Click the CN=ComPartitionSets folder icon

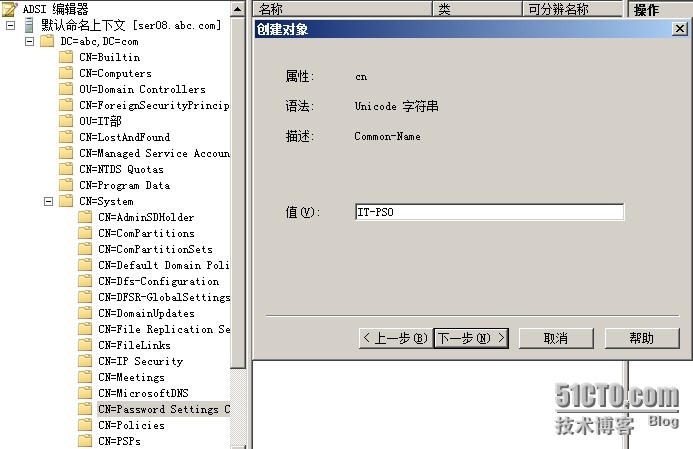[85, 249]
